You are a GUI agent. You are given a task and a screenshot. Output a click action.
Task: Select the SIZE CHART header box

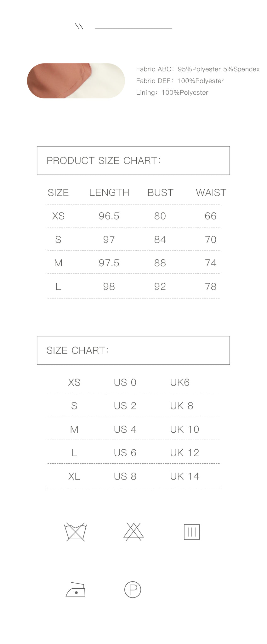pos(133,350)
